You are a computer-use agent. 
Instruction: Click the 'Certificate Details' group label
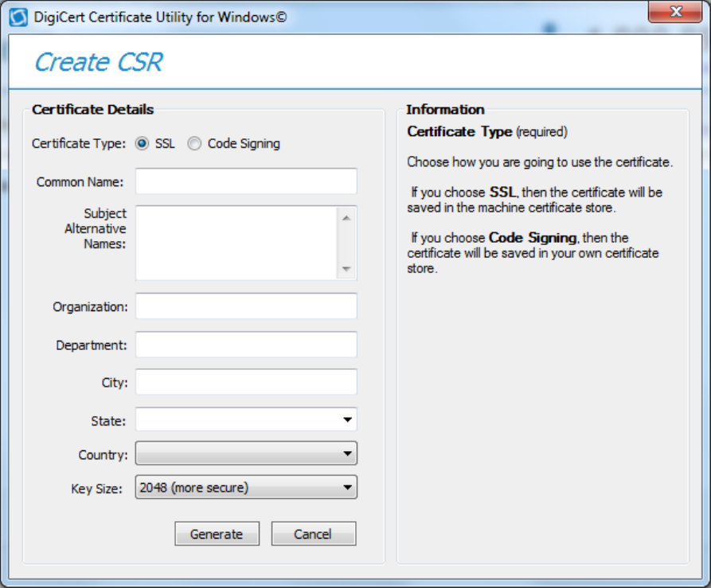[93, 110]
